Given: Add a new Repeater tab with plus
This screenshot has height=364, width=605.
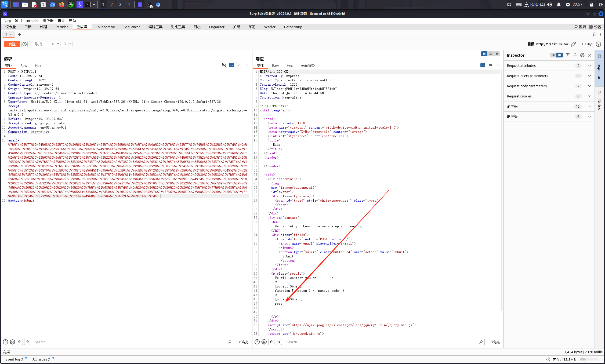Looking at the screenshot, I should click(x=19, y=34).
